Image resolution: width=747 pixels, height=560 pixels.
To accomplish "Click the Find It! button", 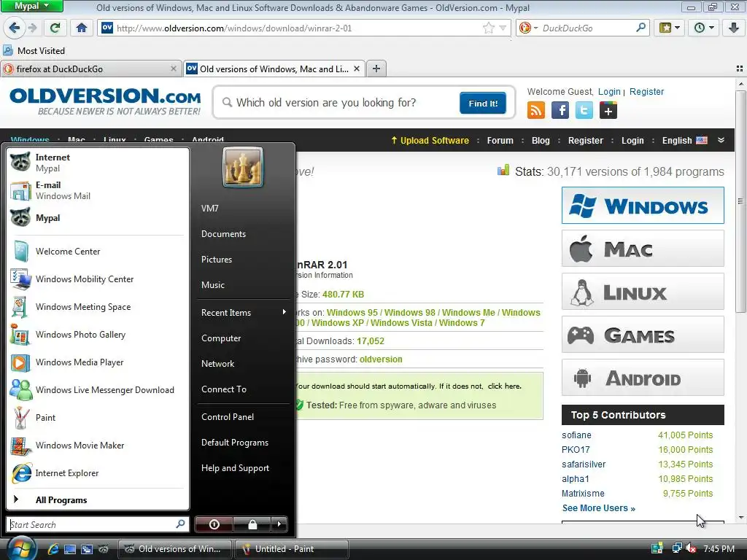I will click(483, 104).
